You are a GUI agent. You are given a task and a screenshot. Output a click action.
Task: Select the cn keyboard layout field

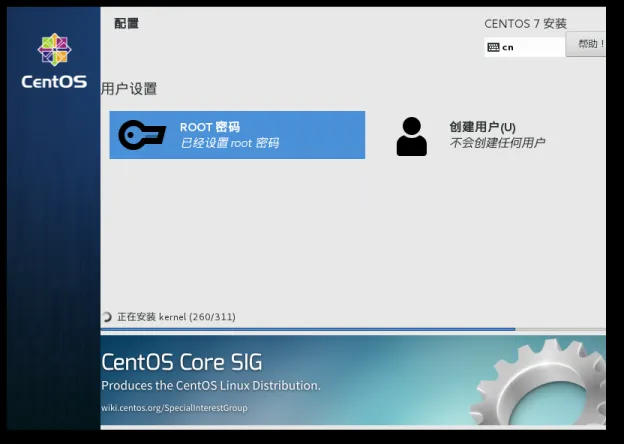(525, 47)
